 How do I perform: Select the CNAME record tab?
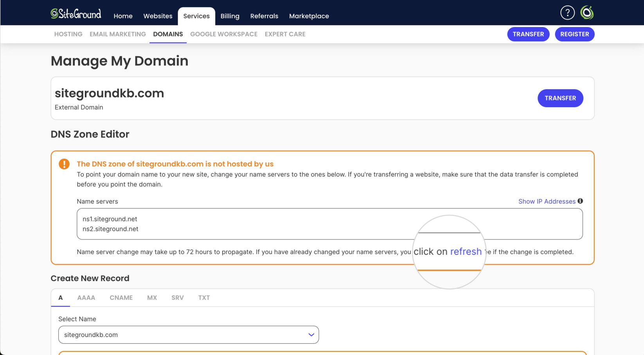[x=121, y=298]
